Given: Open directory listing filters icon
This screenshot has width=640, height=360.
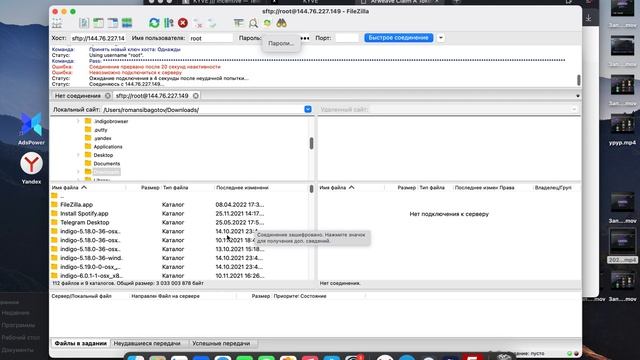Looking at the screenshot, I should click(239, 23).
